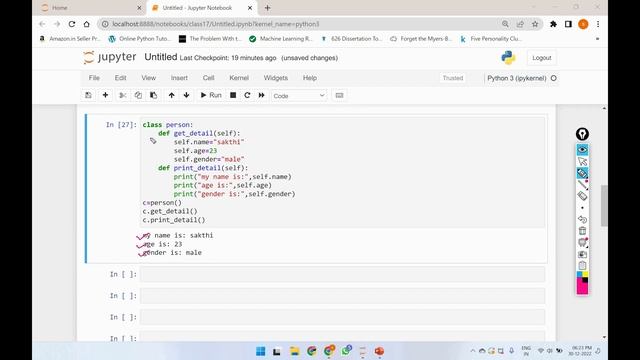Image resolution: width=640 pixels, height=360 pixels.
Task: Open File Explorer from taskbar
Action: (x=294, y=351)
